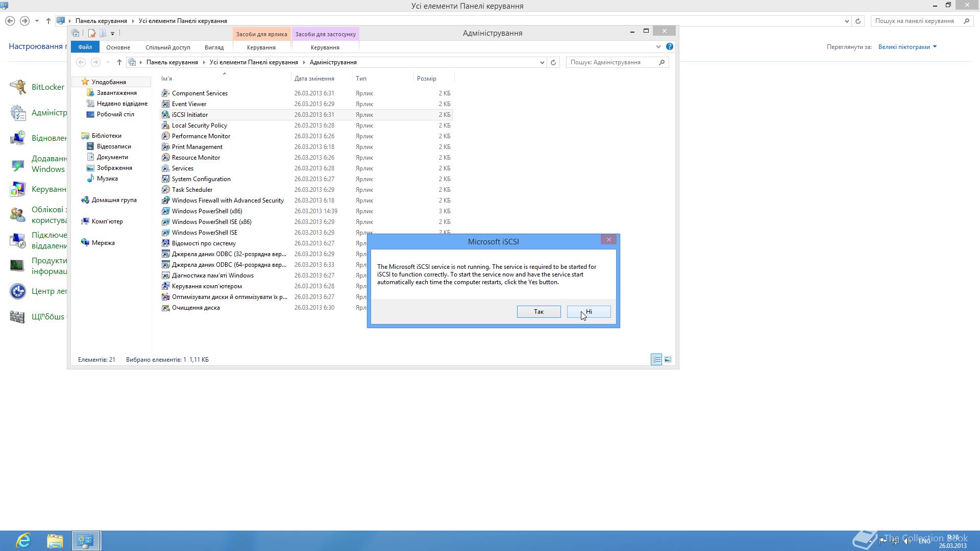
Task: Click the BitLocker icon in Control Panel
Action: click(x=18, y=87)
